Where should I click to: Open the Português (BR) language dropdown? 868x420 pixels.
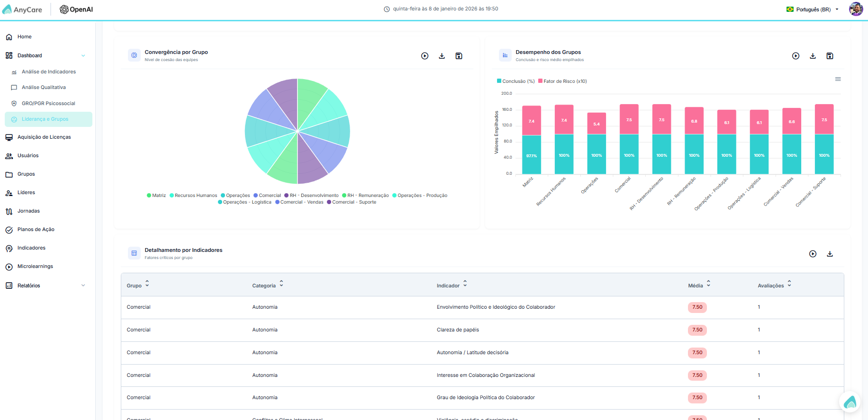coord(813,9)
